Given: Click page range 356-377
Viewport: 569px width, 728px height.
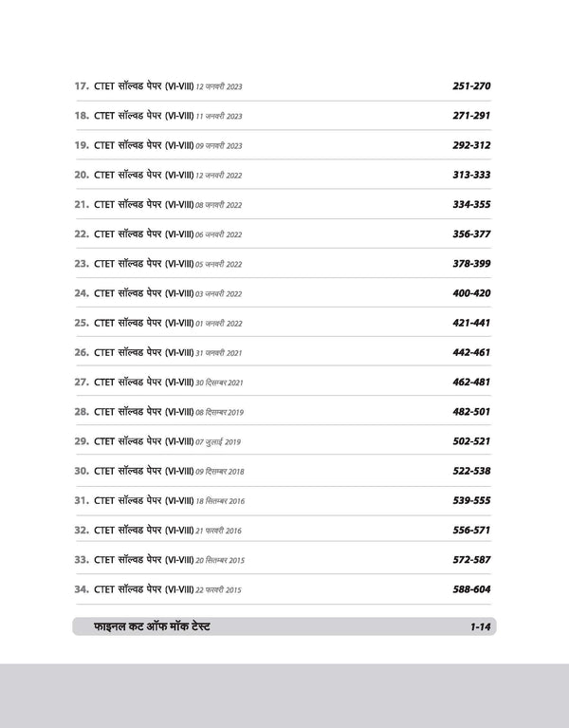Looking at the screenshot, I should (x=470, y=233).
